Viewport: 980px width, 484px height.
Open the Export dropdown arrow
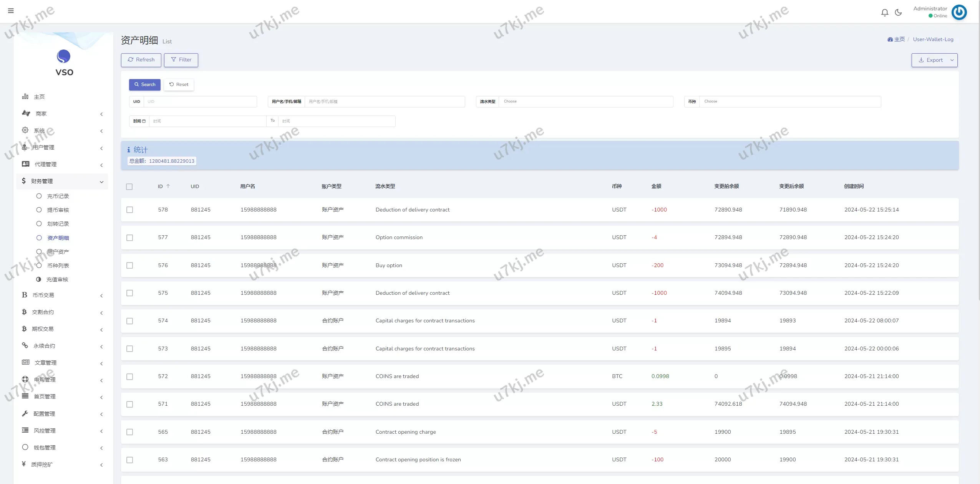pos(952,60)
